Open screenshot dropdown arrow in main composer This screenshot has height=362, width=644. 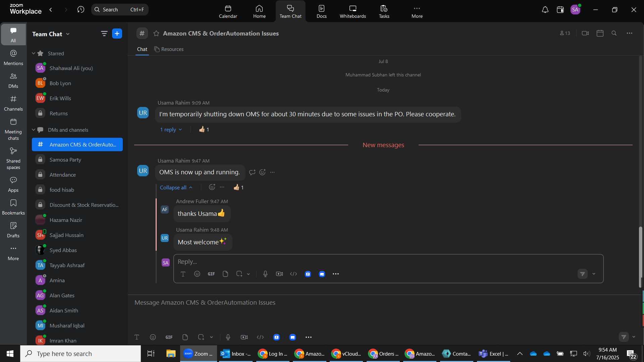pos(212,337)
